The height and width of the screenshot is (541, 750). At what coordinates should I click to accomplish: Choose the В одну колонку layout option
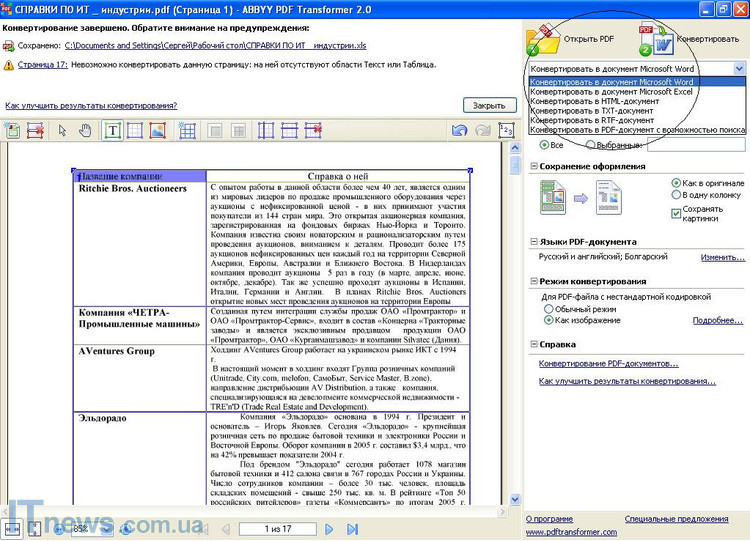tap(676, 195)
